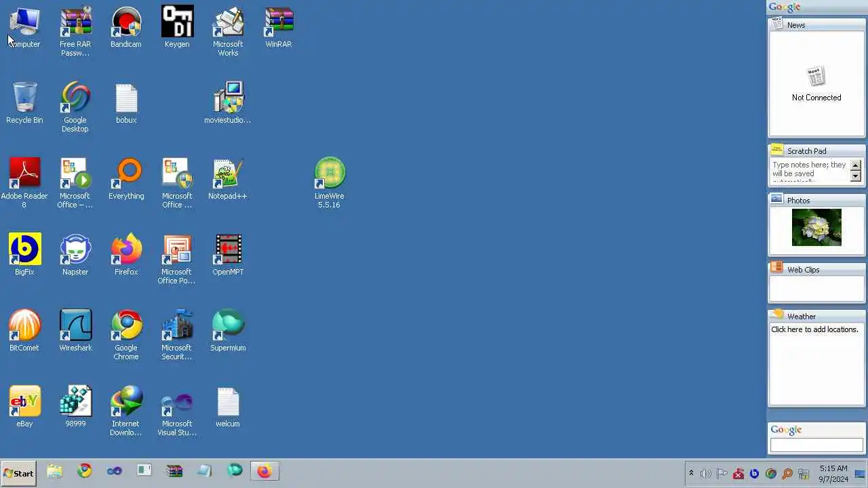Focus the Google search box in sidebar

tap(816, 445)
